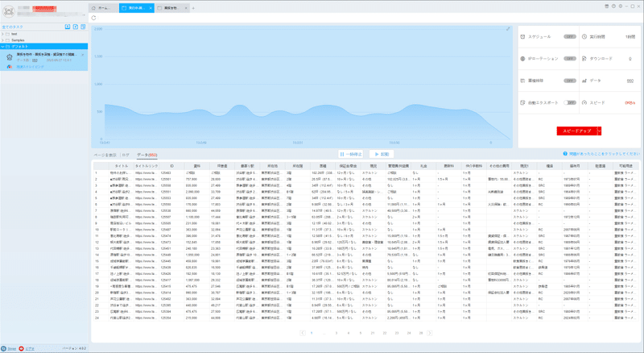The image size is (644, 353).
Task: Switch to the third grey tab
Action: [172, 8]
